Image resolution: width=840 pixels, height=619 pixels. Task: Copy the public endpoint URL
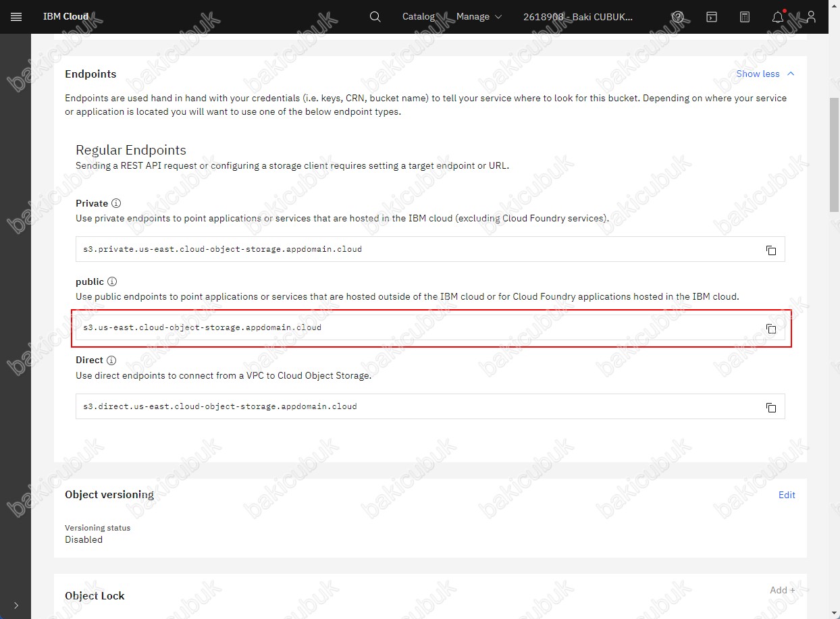coord(770,328)
